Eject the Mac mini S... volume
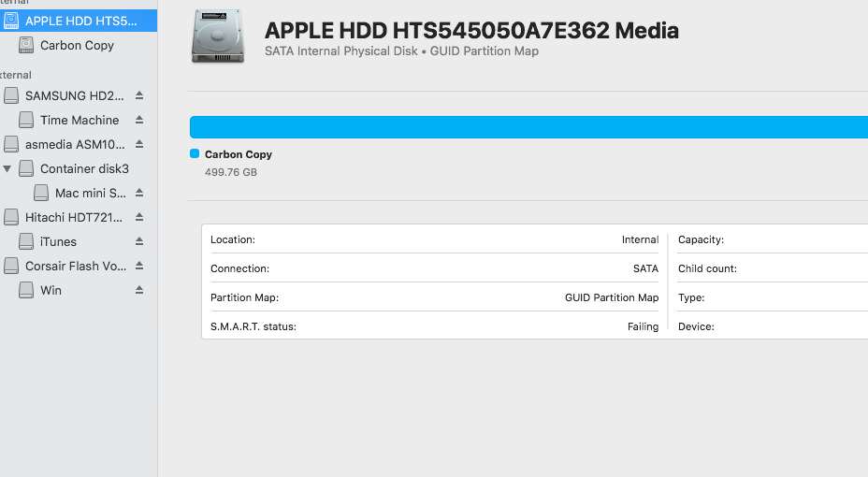Viewport: 868px width, 477px height. (139, 193)
